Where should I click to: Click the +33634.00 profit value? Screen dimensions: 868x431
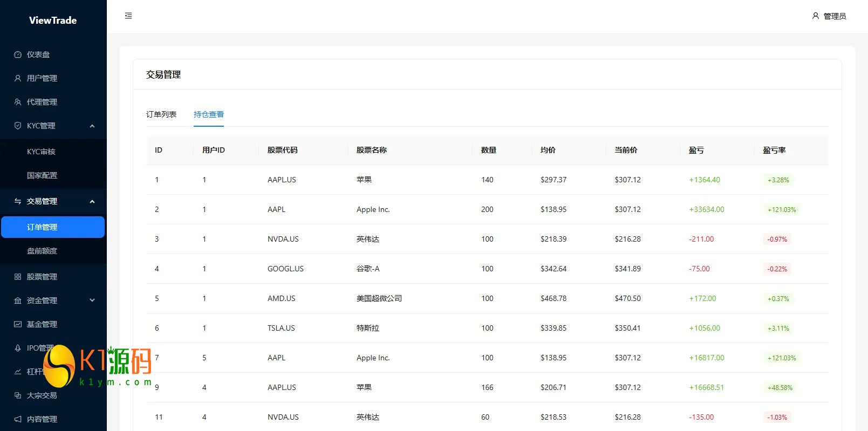707,209
